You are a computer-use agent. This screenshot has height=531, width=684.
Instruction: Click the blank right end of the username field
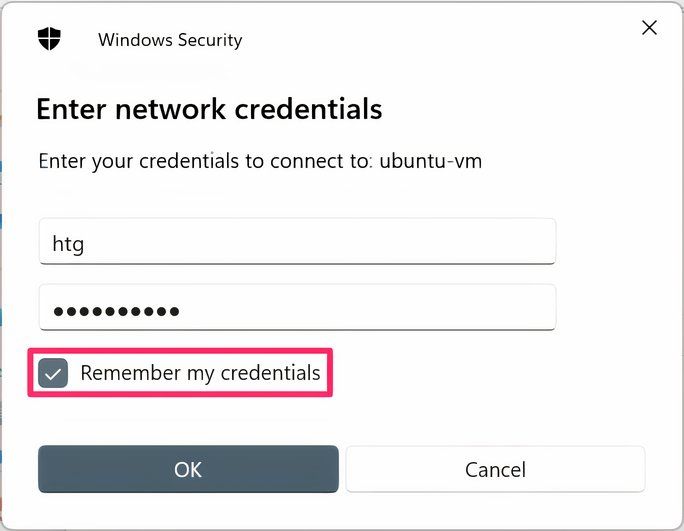(x=500, y=242)
